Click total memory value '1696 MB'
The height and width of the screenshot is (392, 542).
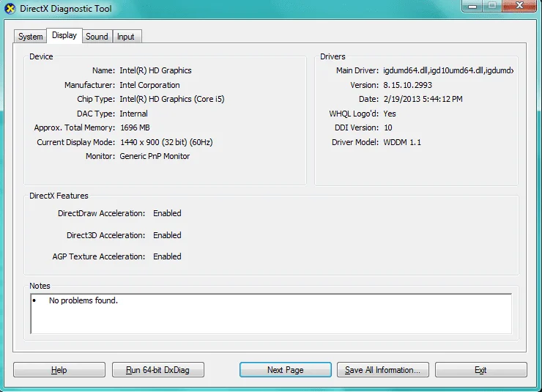click(135, 128)
